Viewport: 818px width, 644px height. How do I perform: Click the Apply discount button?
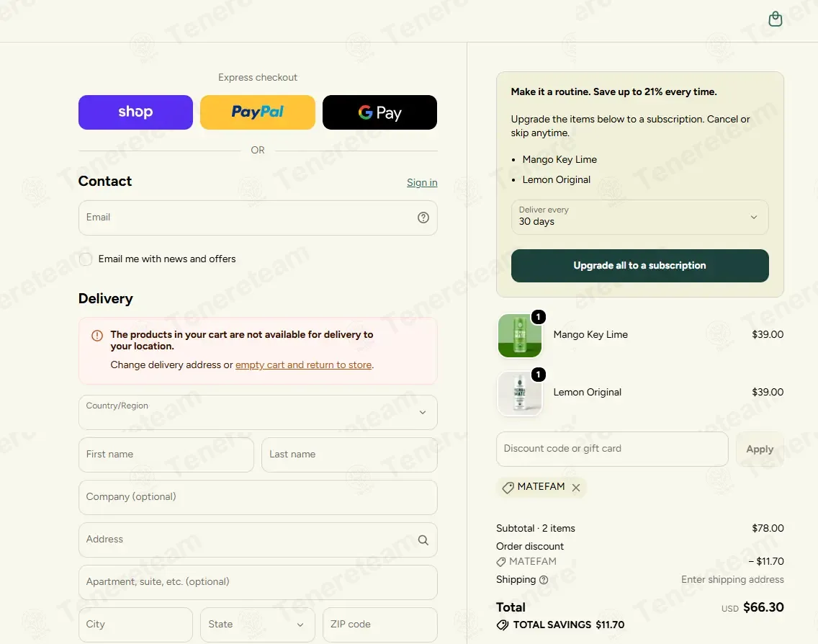point(760,449)
